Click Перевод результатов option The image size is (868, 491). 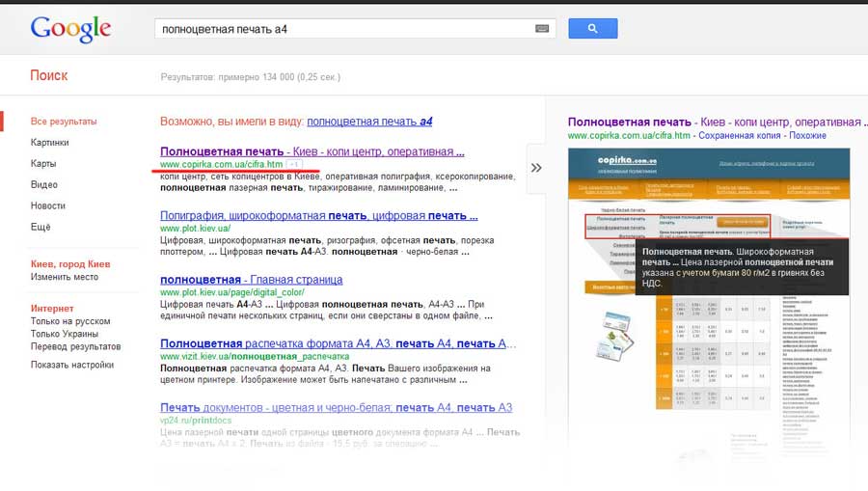pyautogui.click(x=76, y=346)
